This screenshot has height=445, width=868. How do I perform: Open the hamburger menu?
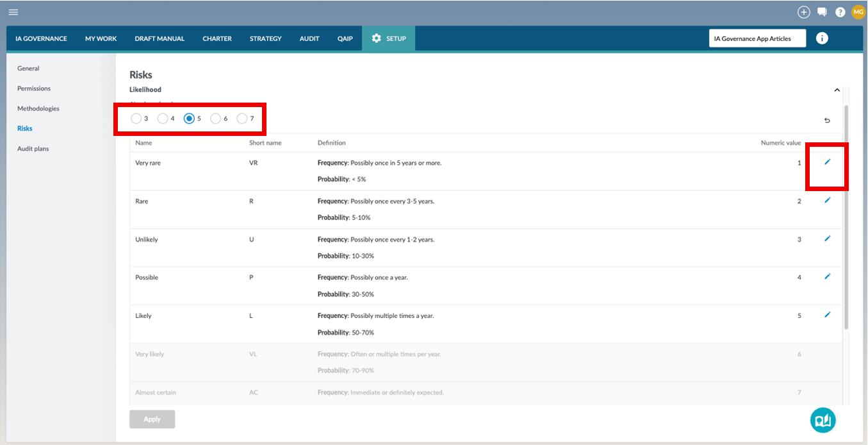click(13, 12)
